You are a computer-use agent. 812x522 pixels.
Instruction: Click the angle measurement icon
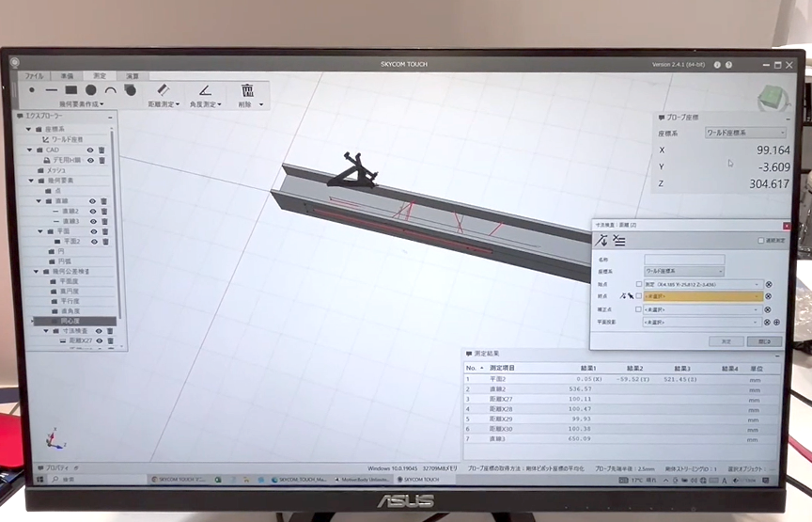pos(205,90)
